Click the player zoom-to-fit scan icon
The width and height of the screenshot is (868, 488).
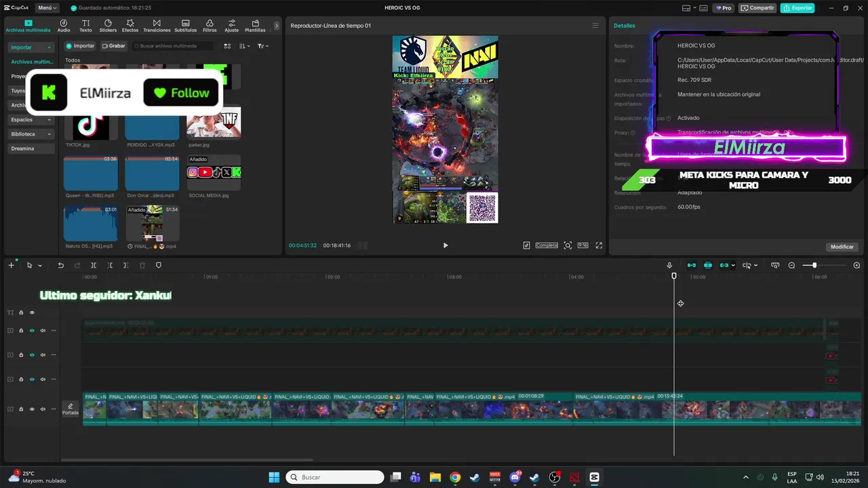tap(568, 245)
